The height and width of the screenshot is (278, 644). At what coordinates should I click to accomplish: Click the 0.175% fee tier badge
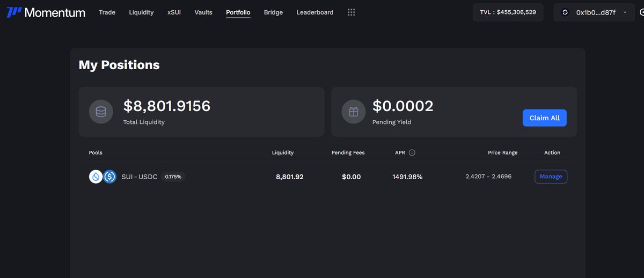173,177
